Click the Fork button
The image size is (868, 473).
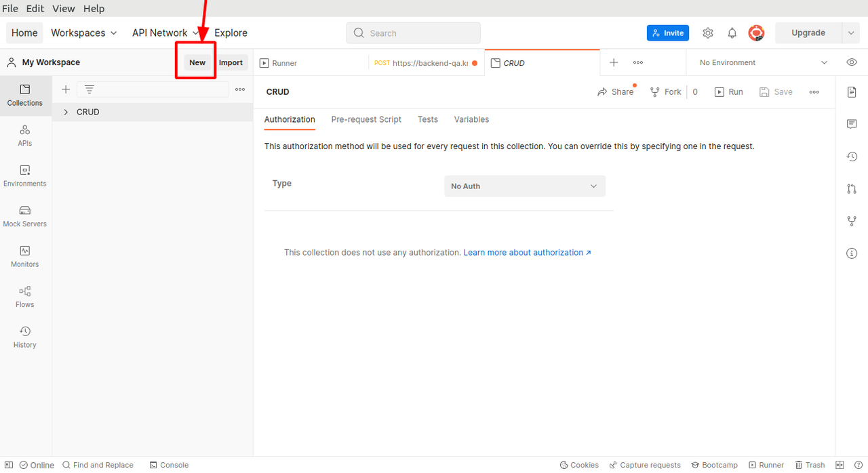[x=665, y=92]
